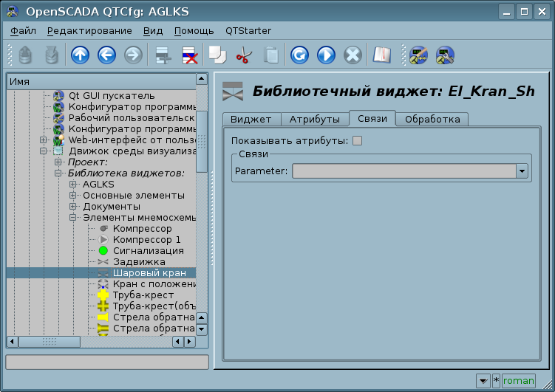This screenshot has height=392, width=555.
Task: Switch to the Обработка tab
Action: click(x=432, y=119)
